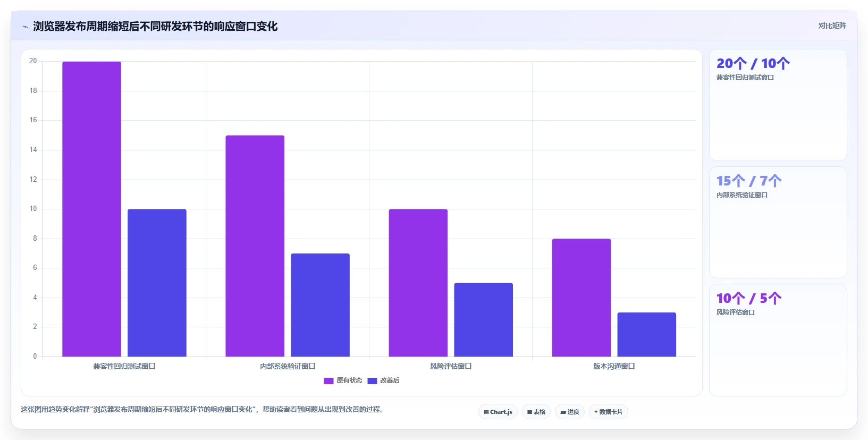
Task: Toggle the 原有状态 legend item
Action: [x=343, y=380]
